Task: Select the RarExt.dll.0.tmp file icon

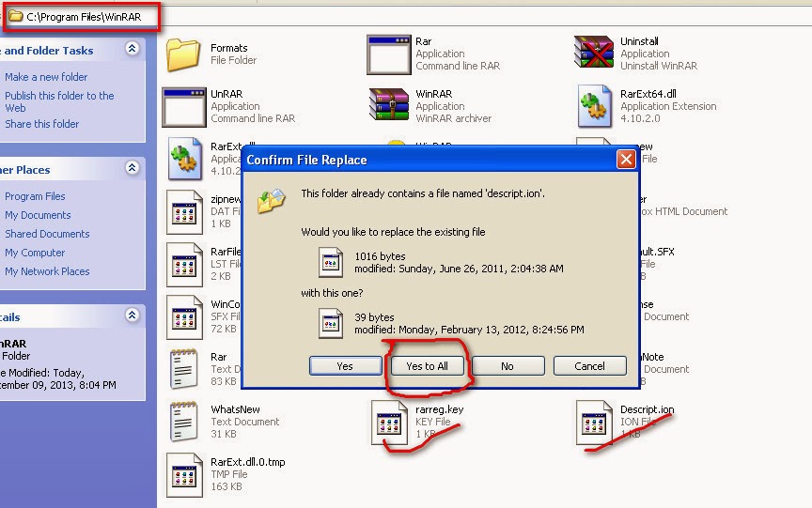Action: click(x=184, y=475)
